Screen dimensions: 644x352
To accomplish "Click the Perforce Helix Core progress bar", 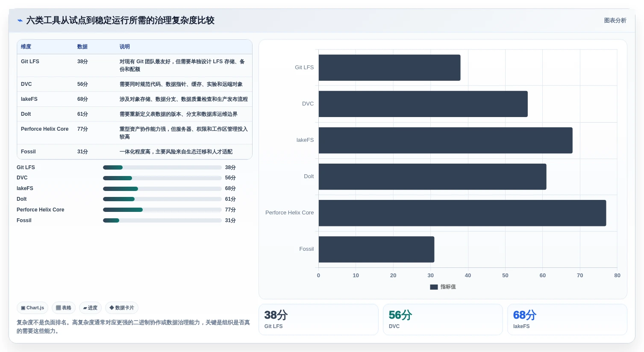I will [162, 210].
